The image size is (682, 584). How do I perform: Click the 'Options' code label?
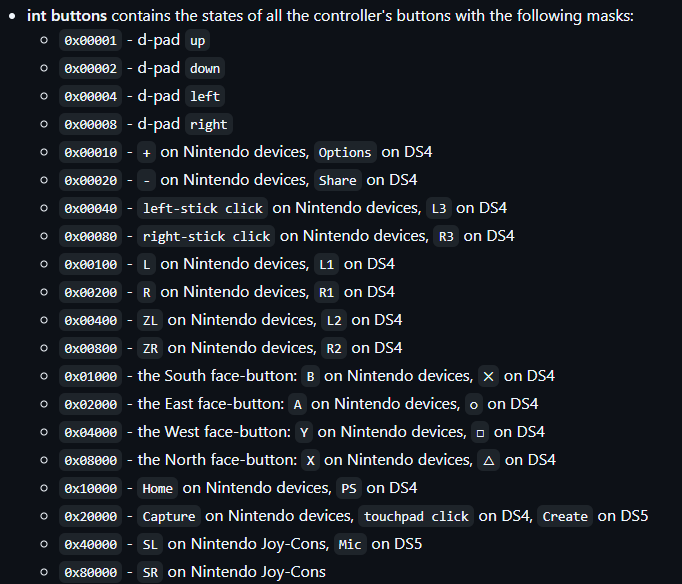click(x=345, y=152)
